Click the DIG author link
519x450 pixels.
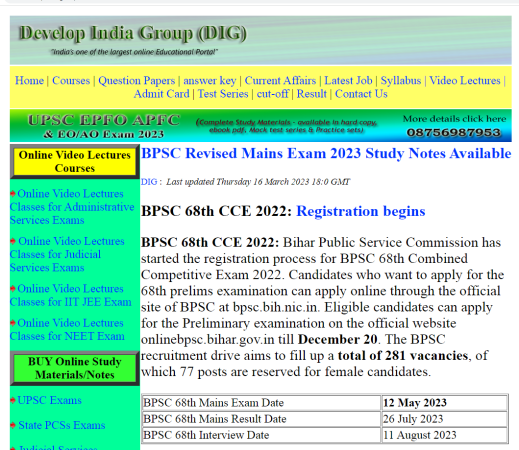pyautogui.click(x=149, y=182)
